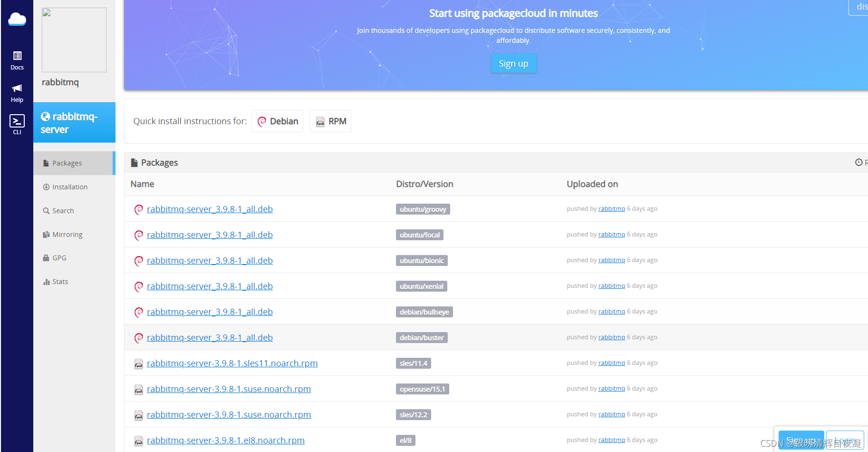Click the el/8 distro badge
Screen dimensions: 868x452
click(x=405, y=441)
